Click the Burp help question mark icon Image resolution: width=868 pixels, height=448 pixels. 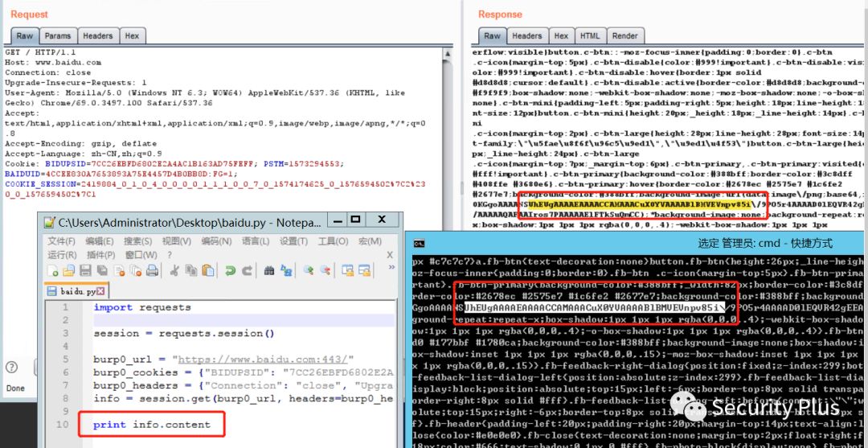click(x=11, y=367)
